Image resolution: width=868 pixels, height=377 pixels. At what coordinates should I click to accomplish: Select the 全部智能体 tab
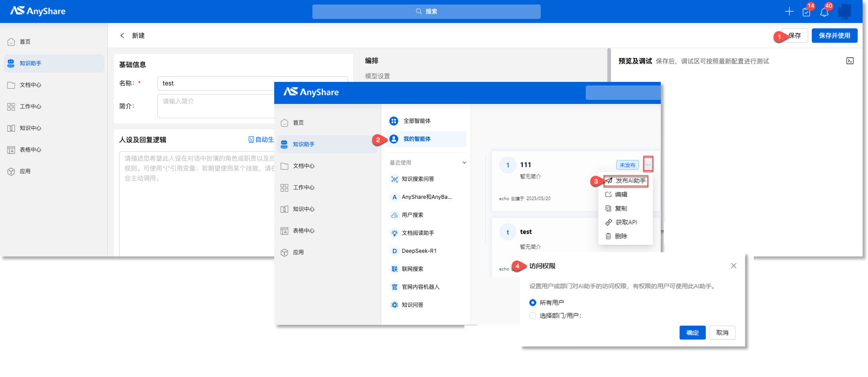(426, 121)
